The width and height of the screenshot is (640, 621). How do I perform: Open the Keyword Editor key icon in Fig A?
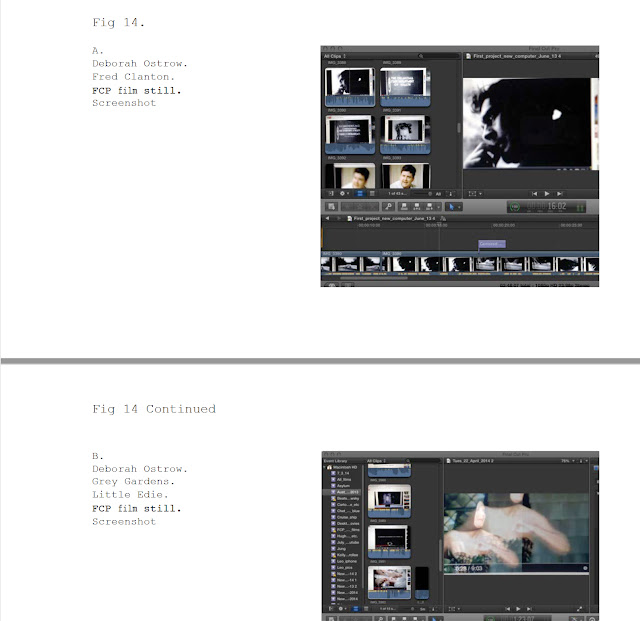pos(388,207)
